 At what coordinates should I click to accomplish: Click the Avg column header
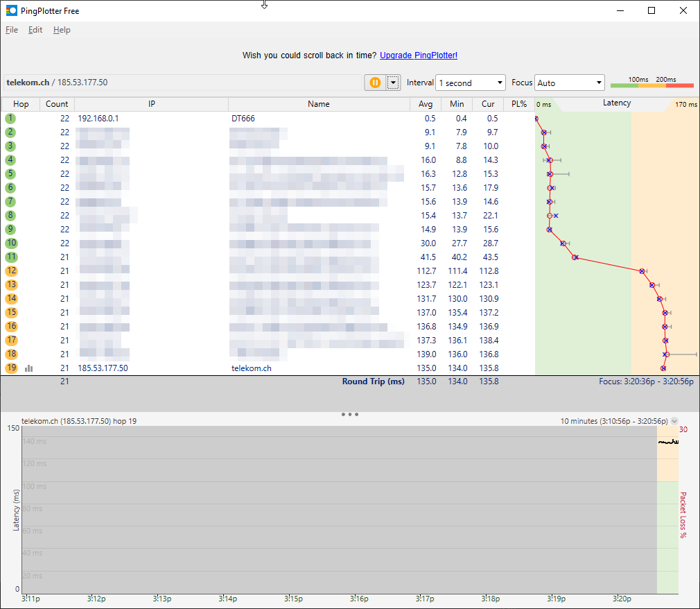coord(426,104)
